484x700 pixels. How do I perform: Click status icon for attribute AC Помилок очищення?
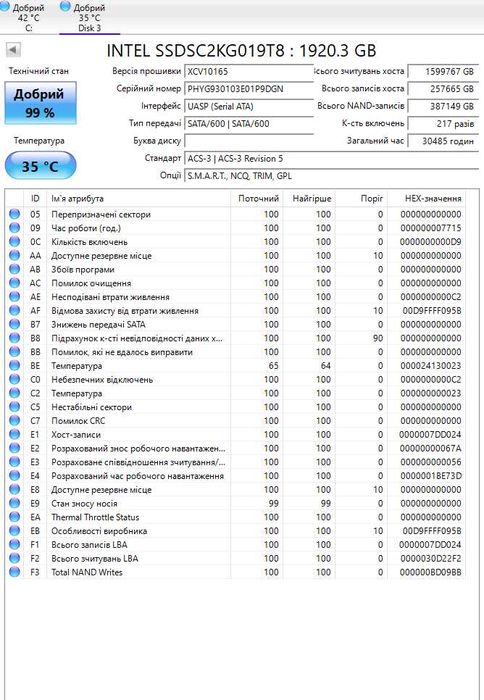point(15,283)
